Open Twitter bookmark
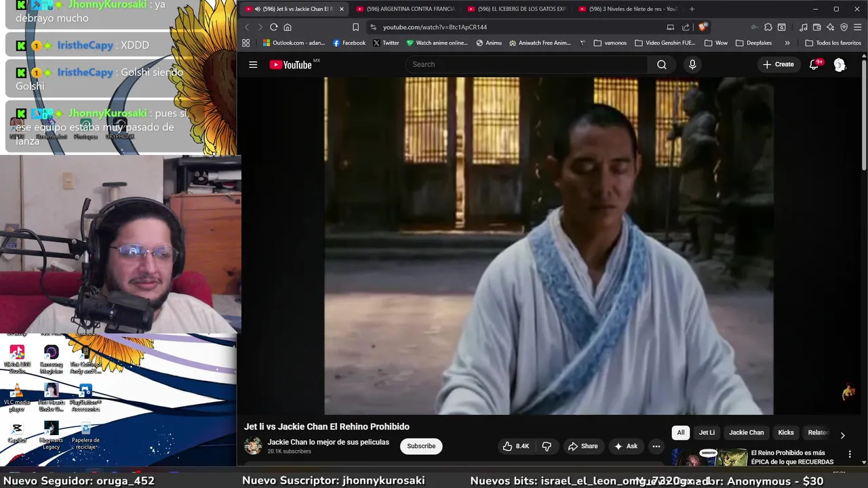 (386, 43)
